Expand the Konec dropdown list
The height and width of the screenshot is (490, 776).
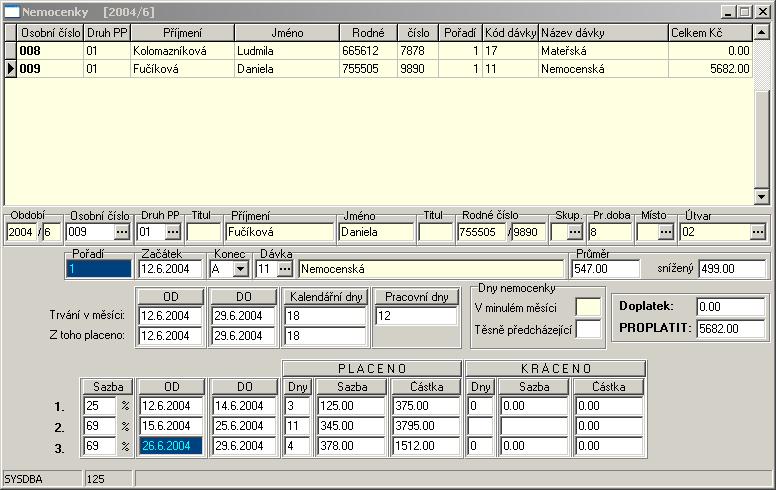(240, 269)
